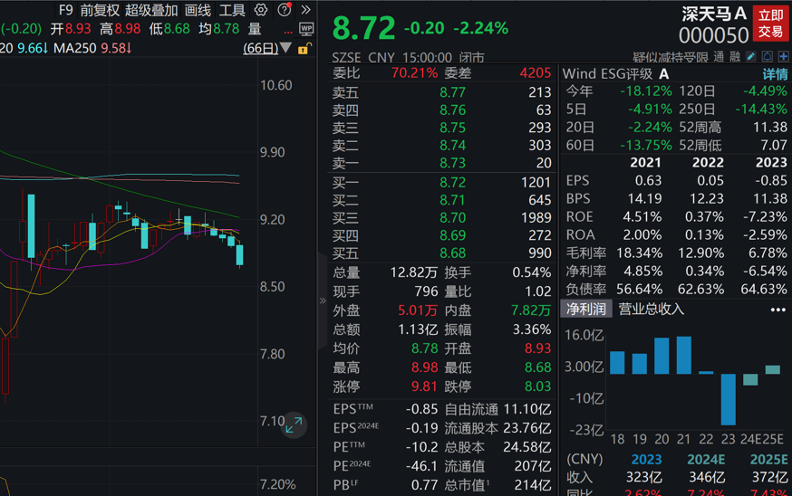Click 立即交易 trade now button
The image size is (792, 496).
tap(770, 23)
